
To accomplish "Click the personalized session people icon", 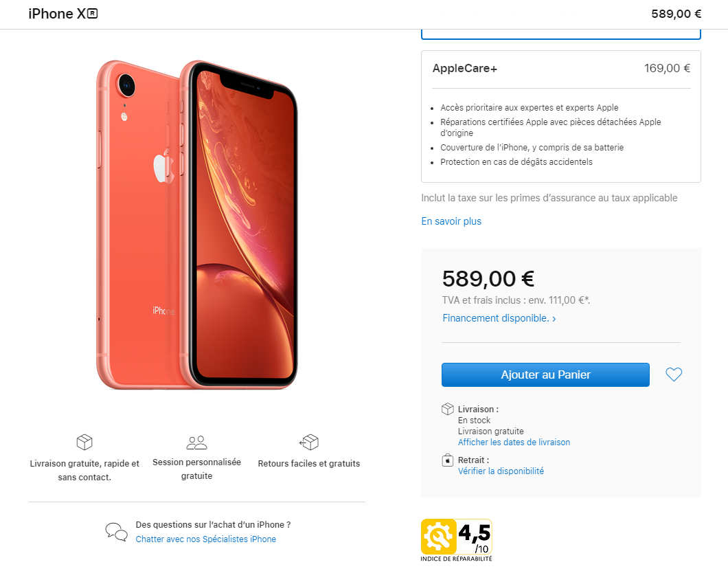I will [x=197, y=443].
